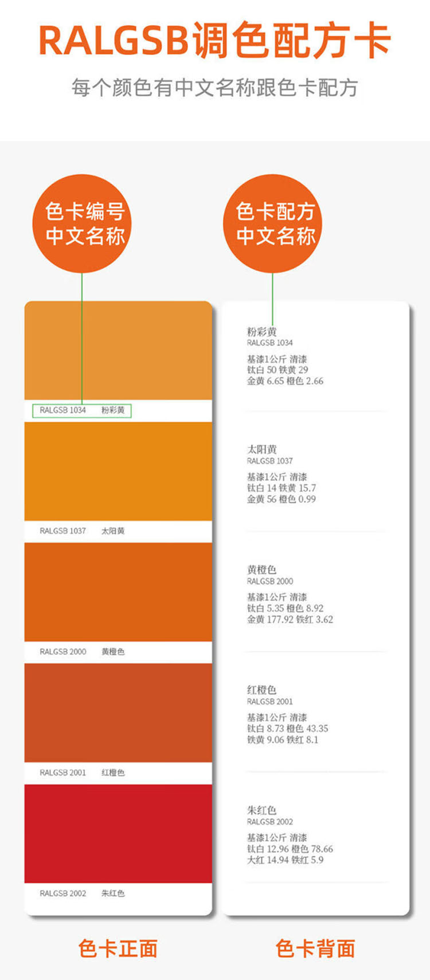Click back-side code RALGSB 1037
The image size is (430, 980).
pos(270,461)
